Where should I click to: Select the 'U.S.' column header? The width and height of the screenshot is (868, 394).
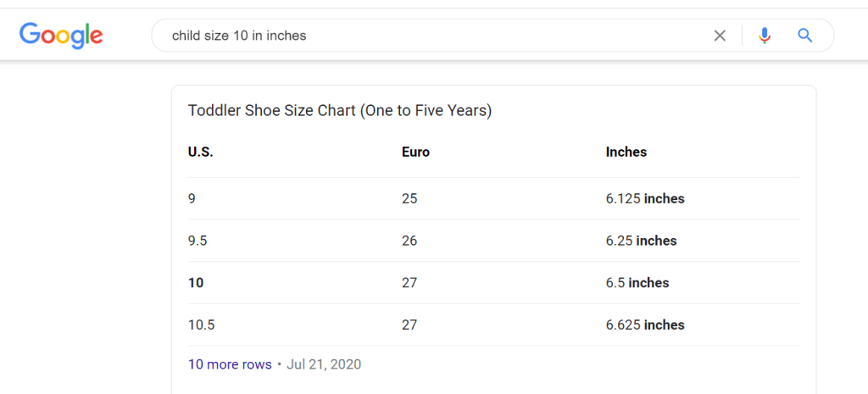200,153
